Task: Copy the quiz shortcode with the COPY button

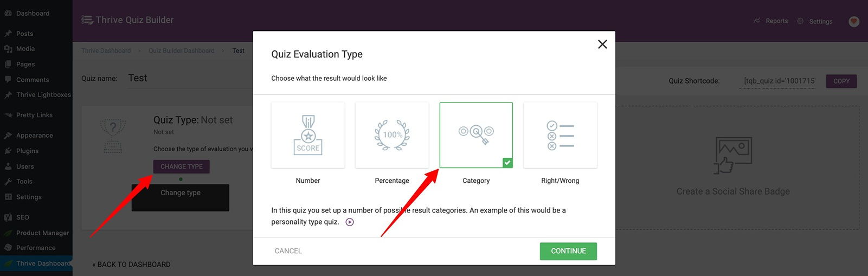Action: click(x=841, y=81)
